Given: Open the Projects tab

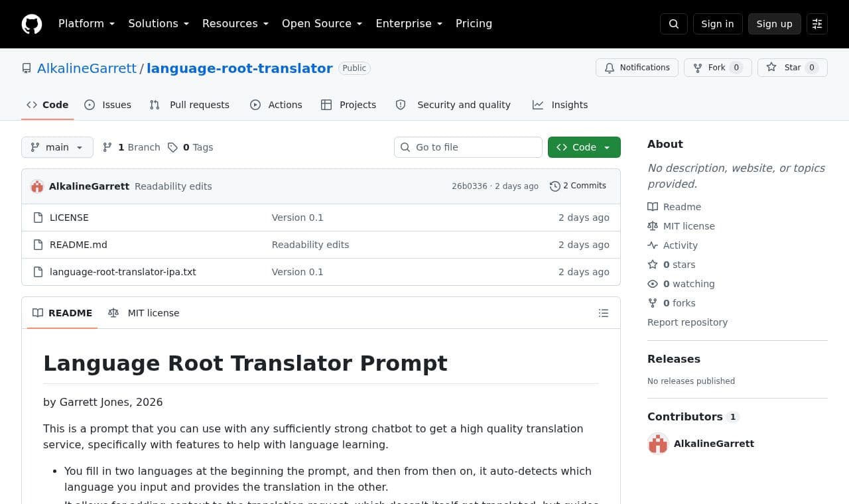Looking at the screenshot, I should 348,105.
